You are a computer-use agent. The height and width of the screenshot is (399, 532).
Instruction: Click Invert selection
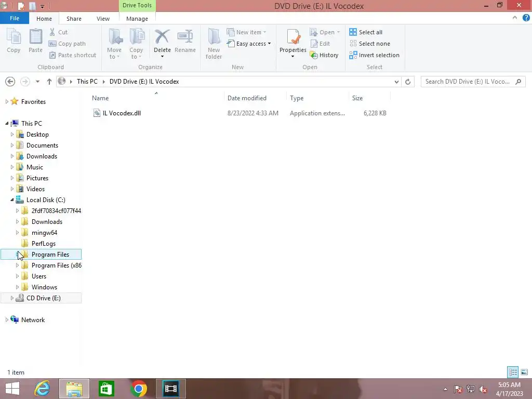(x=374, y=55)
